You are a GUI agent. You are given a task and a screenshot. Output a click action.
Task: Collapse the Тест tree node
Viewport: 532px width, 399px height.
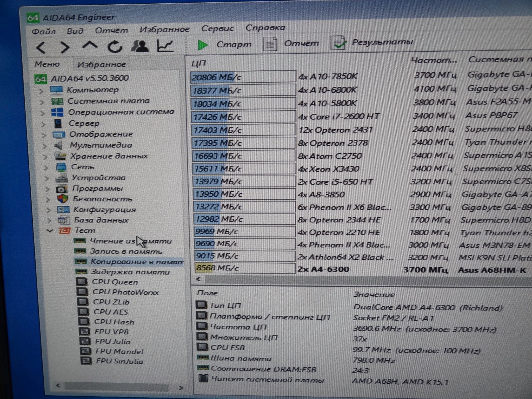tap(50, 231)
